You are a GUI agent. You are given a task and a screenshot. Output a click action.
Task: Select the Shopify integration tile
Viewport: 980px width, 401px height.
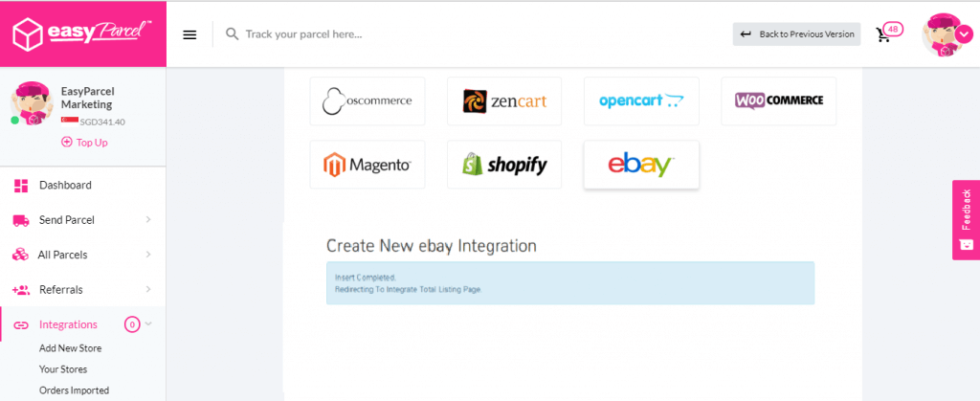click(504, 165)
